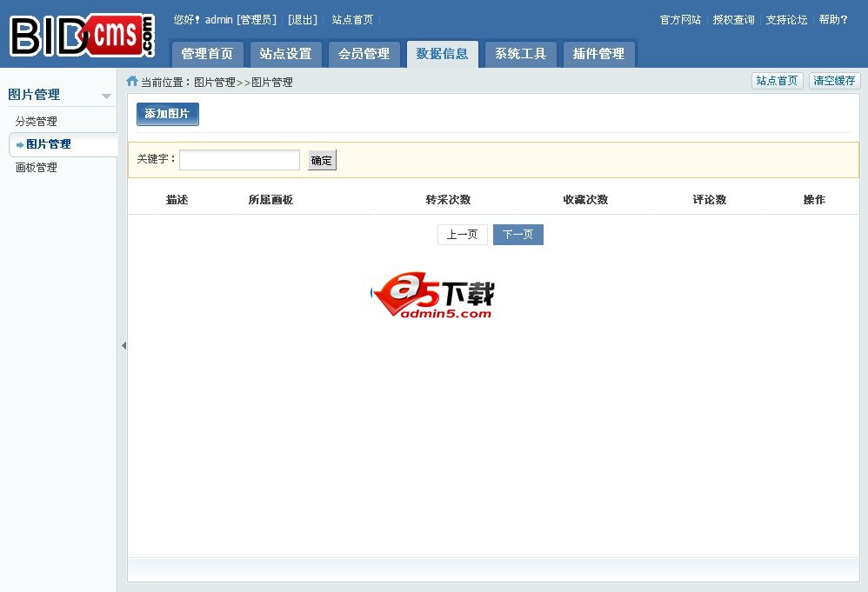Click the admin [管理员] greeting text
The height and width of the screenshot is (592, 868).
[241, 20]
